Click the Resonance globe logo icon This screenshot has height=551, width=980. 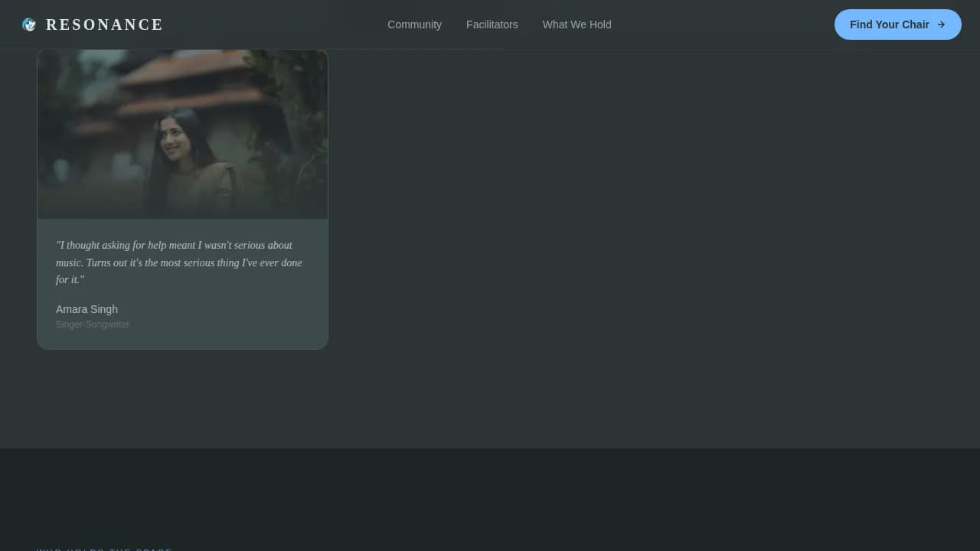[x=29, y=24]
